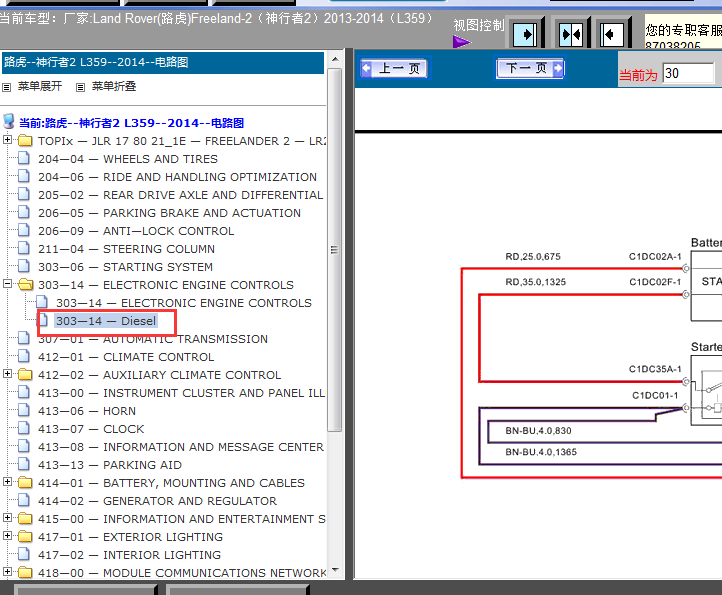Viewport: 722px width, 595px height.
Task: Click the current page number field
Action: [x=688, y=73]
